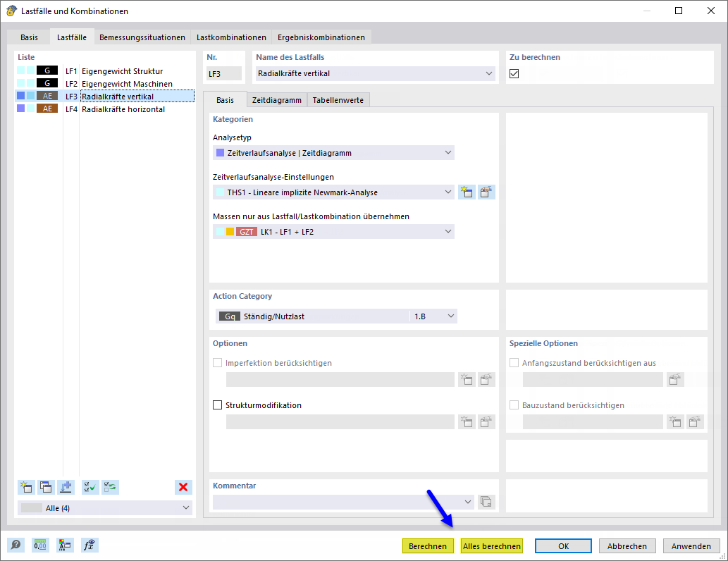Check Anfangszustand berücksichtigen aus
The width and height of the screenshot is (728, 561).
coord(514,363)
